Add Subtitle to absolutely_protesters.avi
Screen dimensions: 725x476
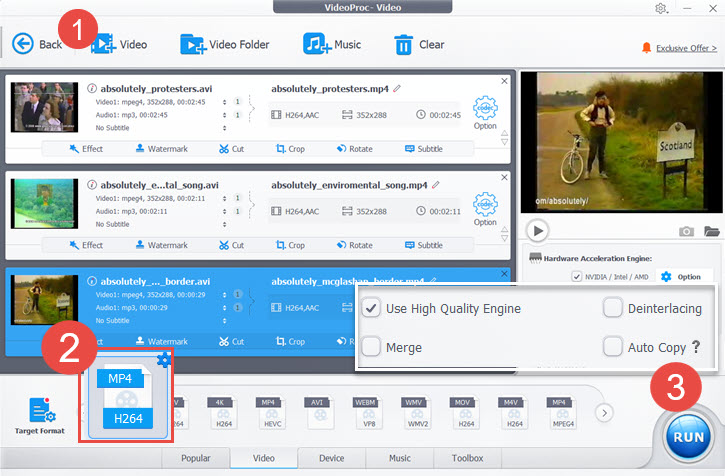click(x=424, y=148)
